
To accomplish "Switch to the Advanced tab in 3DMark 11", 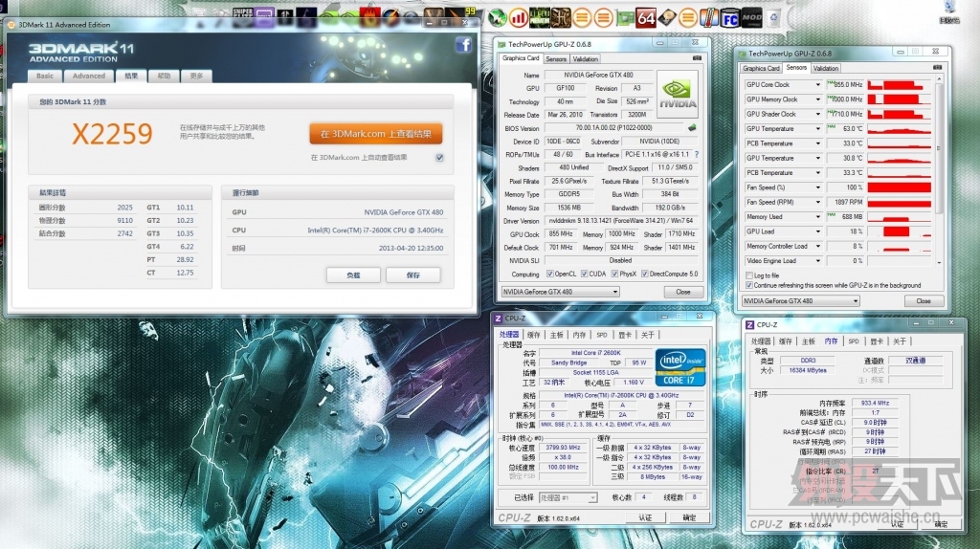I will 89,77.
